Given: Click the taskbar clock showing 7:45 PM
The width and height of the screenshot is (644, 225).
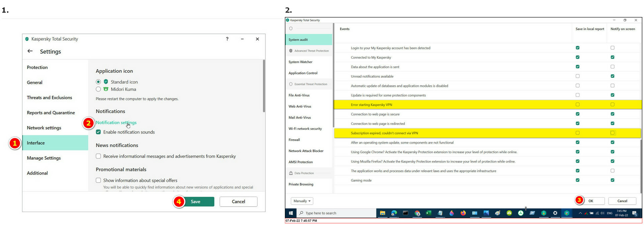Looking at the screenshot, I should [622, 213].
